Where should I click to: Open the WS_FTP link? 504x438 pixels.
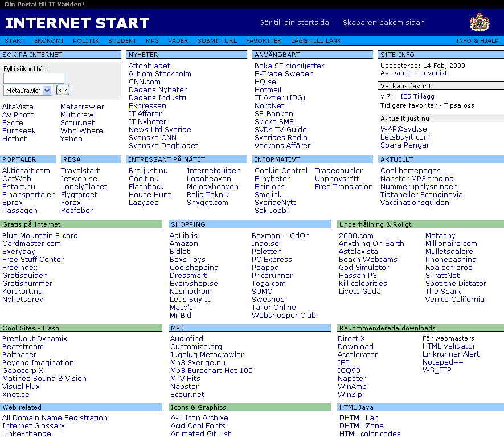[437, 370]
